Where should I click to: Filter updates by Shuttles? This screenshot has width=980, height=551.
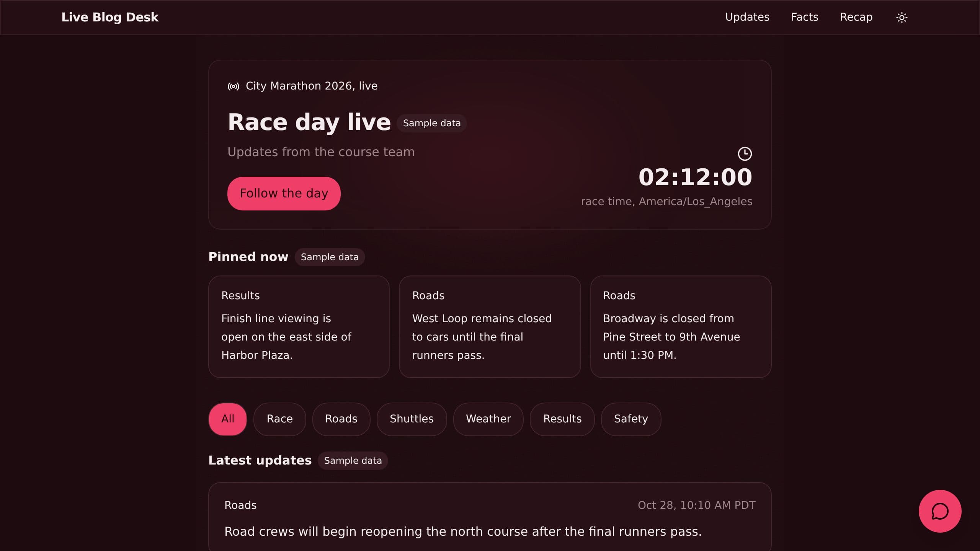pos(412,419)
